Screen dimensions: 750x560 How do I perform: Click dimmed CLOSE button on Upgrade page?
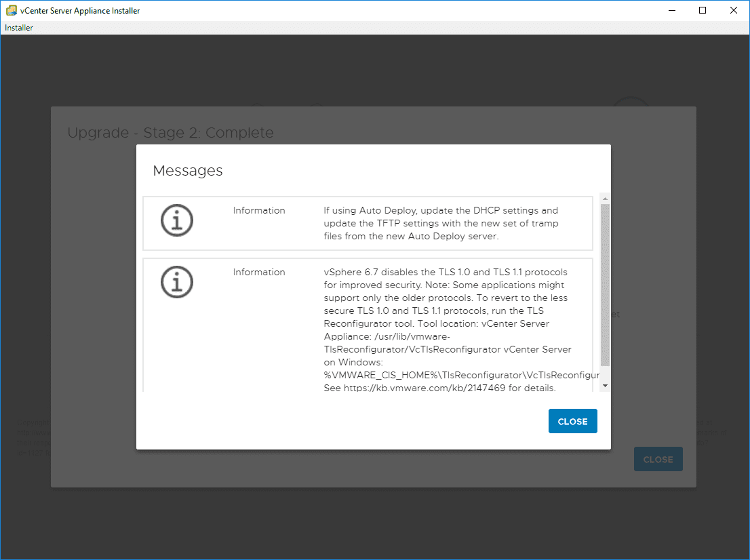pyautogui.click(x=658, y=459)
